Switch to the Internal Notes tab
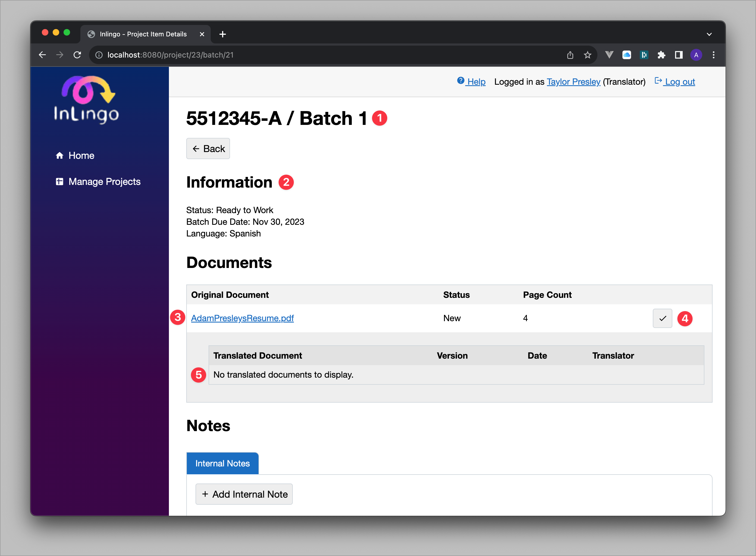Image resolution: width=756 pixels, height=556 pixels. tap(222, 463)
